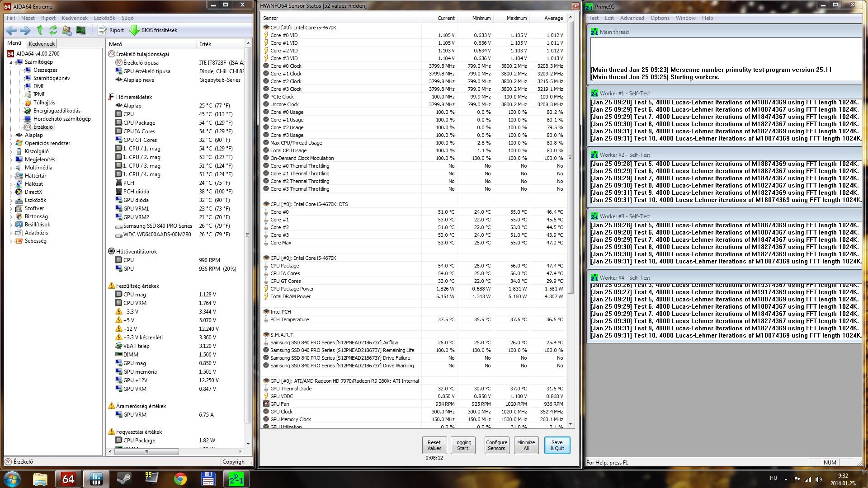Click the volume icon in system tray
868x488 pixels.
tap(818, 479)
